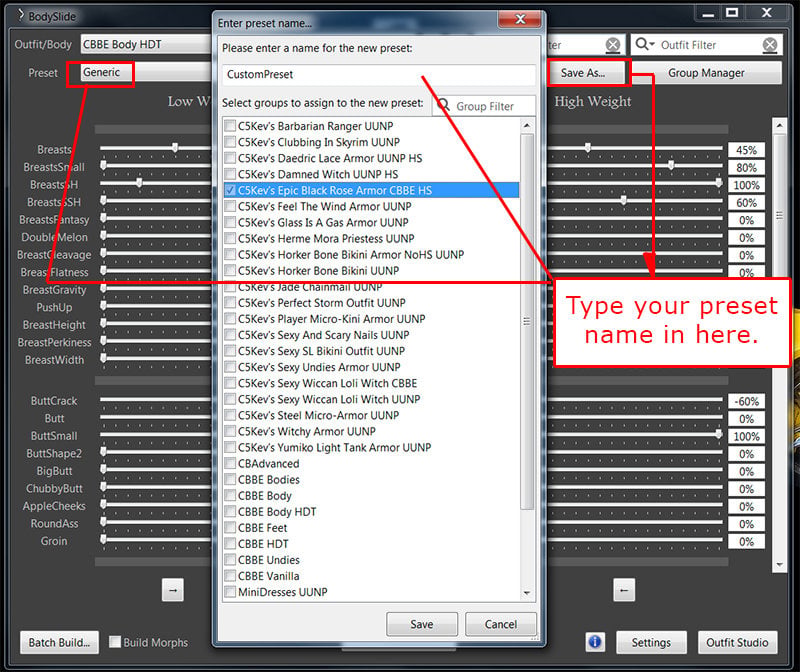800x672 pixels.
Task: Click the BreastsSSH high weight slider thumb
Action: tap(623, 200)
